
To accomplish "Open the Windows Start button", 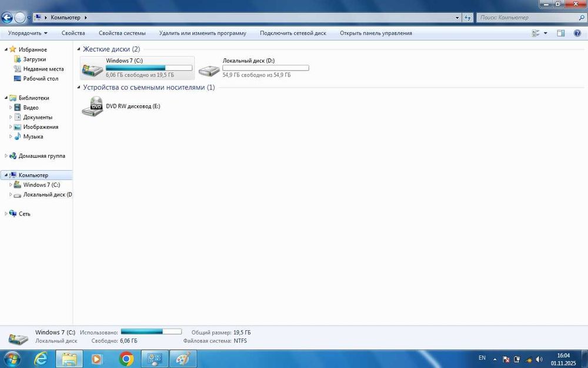I will click(x=12, y=359).
